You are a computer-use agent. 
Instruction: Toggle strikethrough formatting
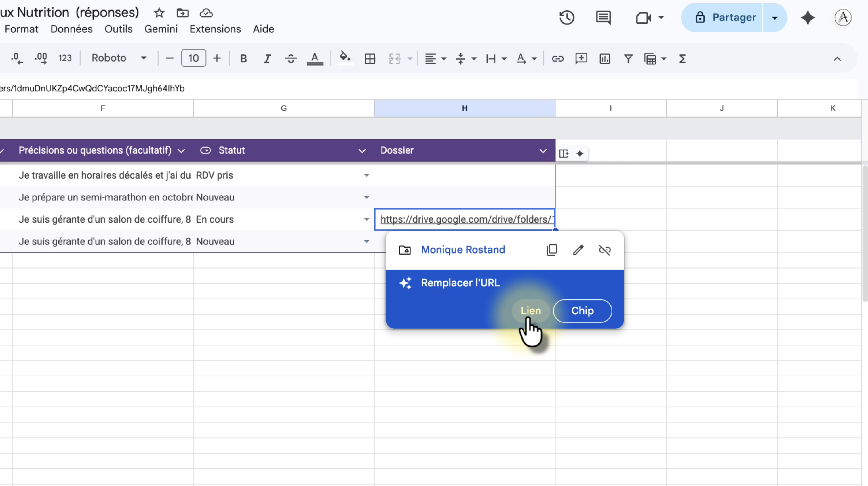pos(290,59)
